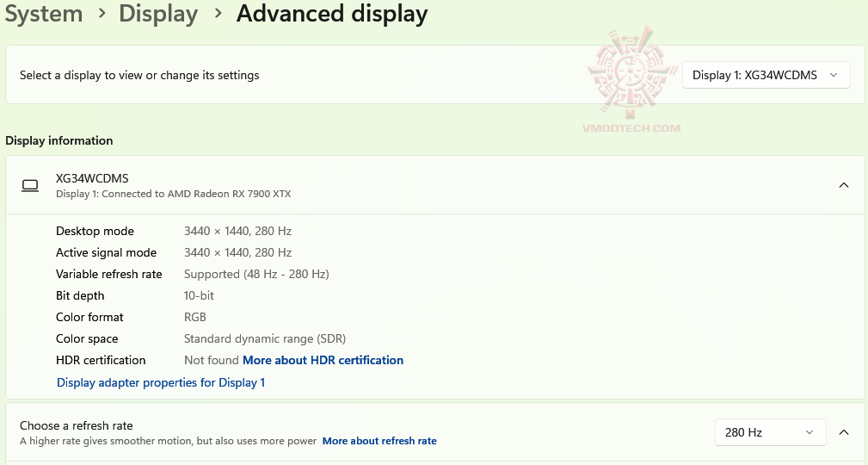Click the Display information heading
868x465 pixels.
pyautogui.click(x=59, y=140)
